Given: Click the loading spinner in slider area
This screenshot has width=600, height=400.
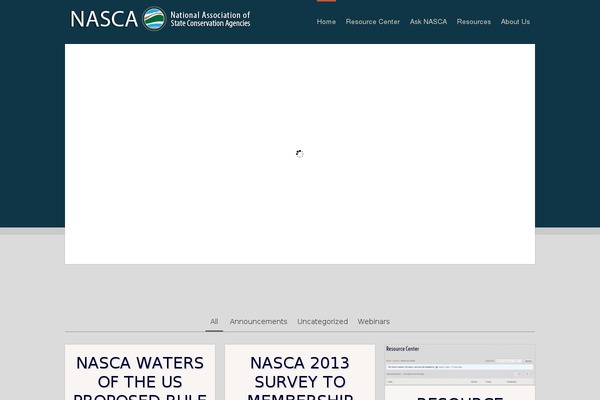Looking at the screenshot, I should [x=300, y=154].
